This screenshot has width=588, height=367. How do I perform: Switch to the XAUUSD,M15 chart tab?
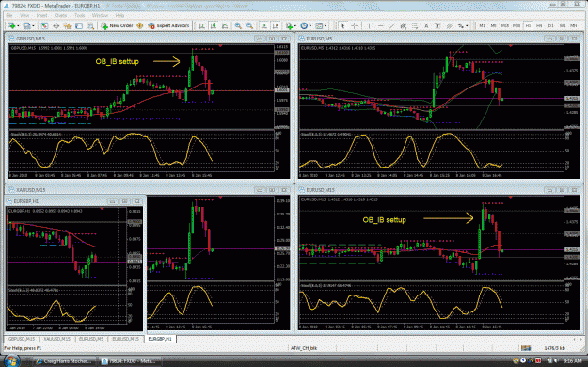(x=56, y=339)
